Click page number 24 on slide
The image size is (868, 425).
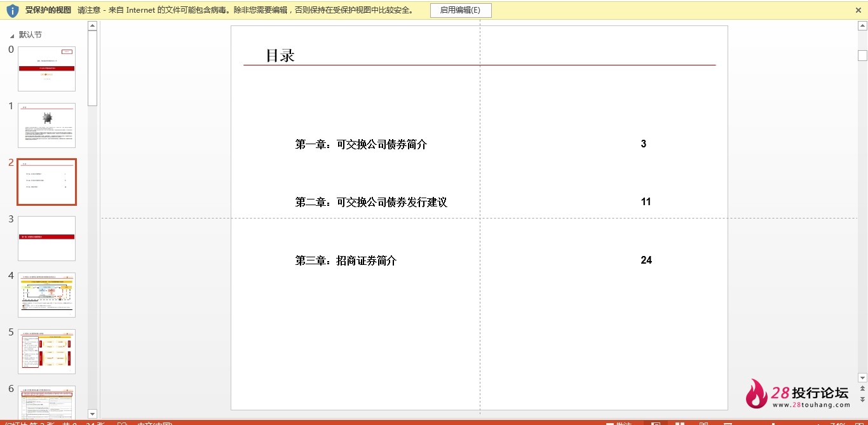(646, 260)
